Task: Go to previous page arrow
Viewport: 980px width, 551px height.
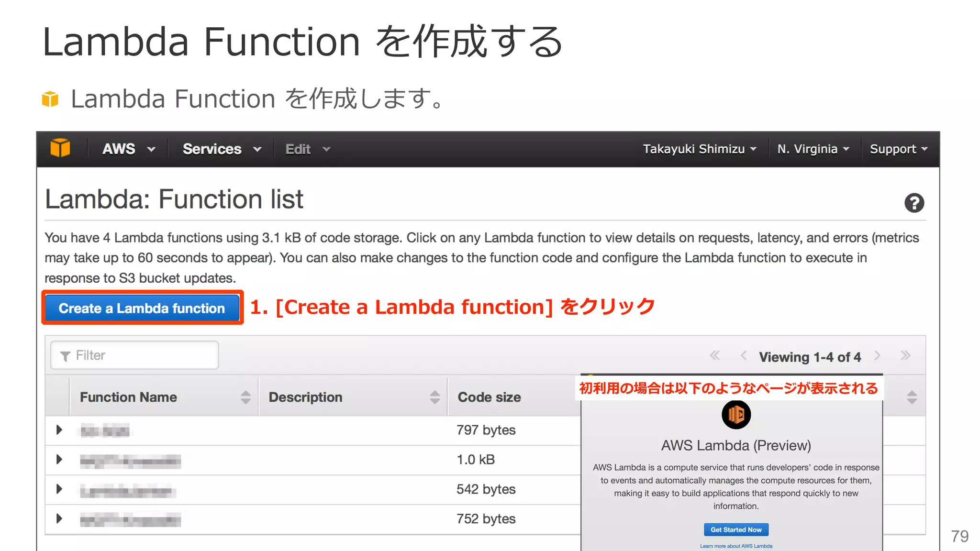Action: 744,355
